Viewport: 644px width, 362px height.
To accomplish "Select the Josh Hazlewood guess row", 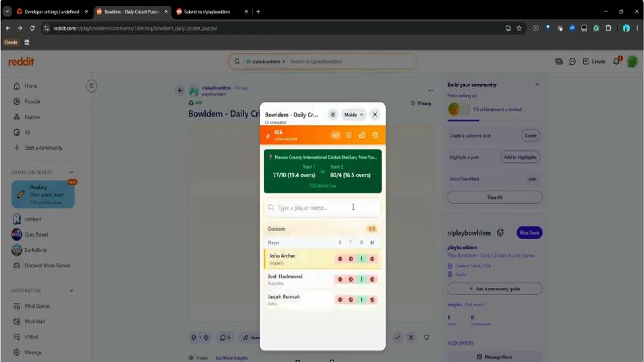I will click(x=322, y=280).
